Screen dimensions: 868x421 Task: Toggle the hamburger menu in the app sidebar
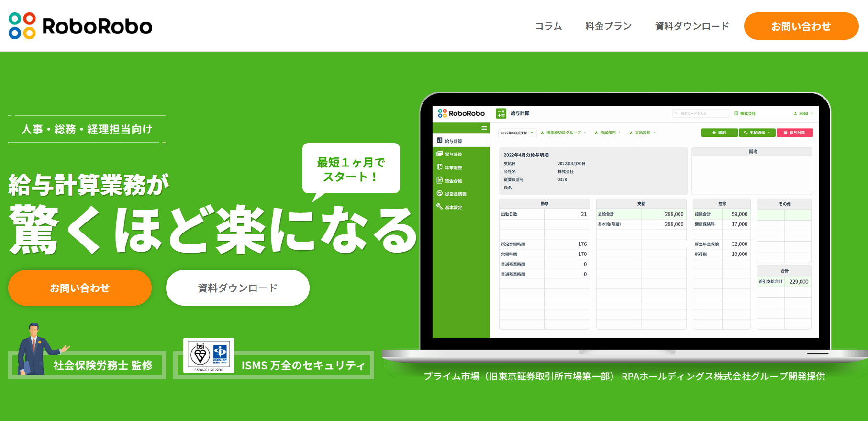click(x=484, y=128)
